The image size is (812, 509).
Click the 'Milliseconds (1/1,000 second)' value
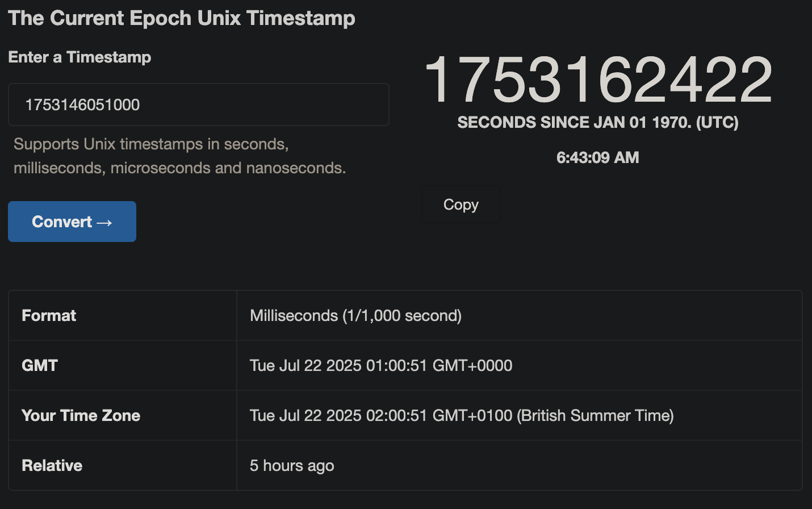(x=355, y=316)
